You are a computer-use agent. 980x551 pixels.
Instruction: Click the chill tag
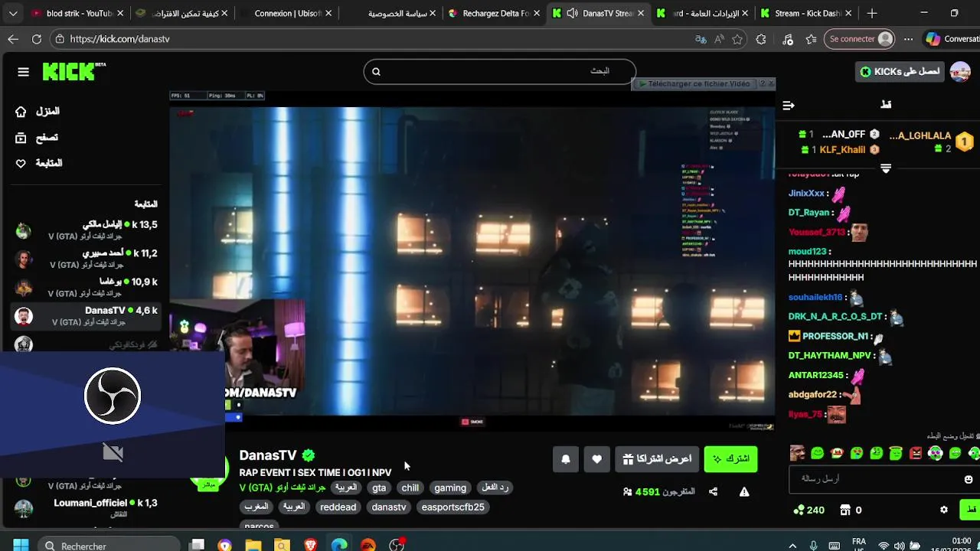410,487
